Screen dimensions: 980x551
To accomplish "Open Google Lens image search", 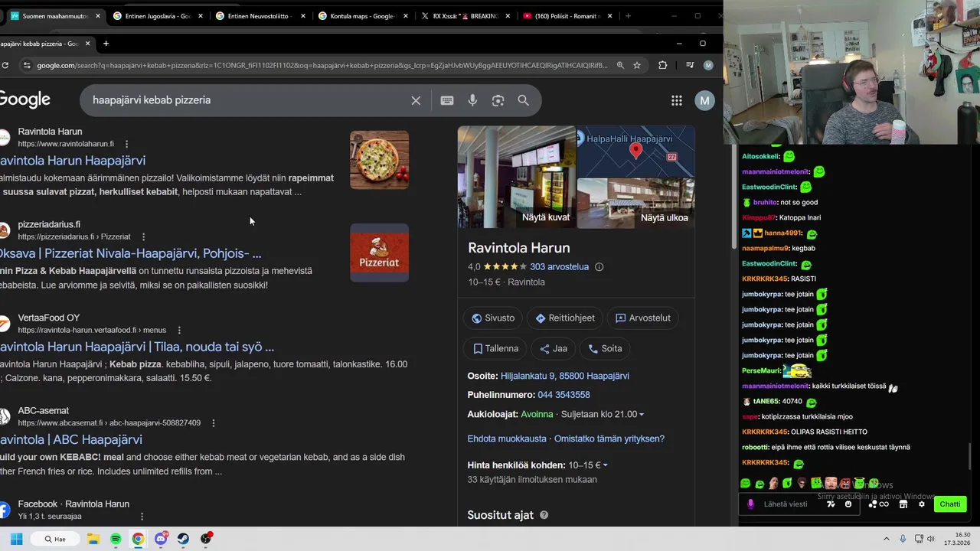I will (x=498, y=100).
